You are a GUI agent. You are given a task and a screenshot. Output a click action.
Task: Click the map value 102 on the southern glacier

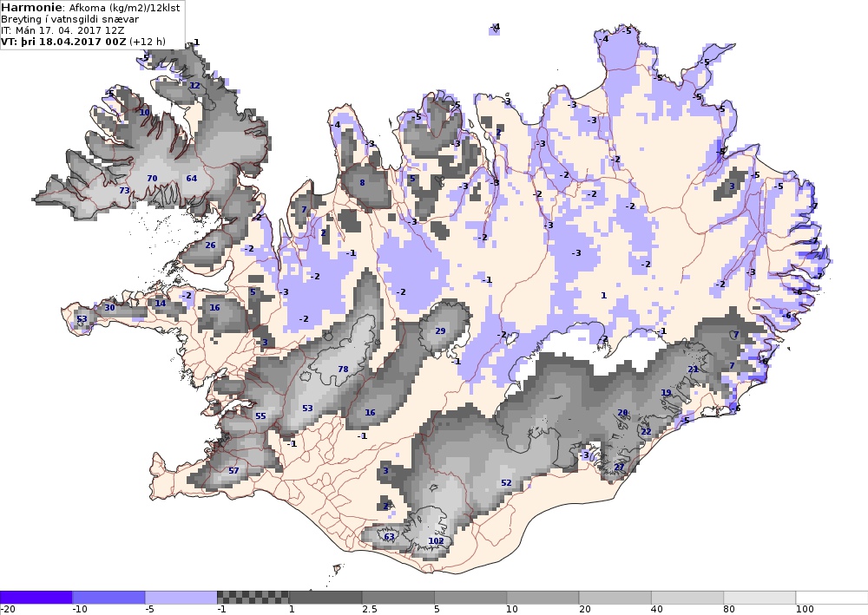pyautogui.click(x=437, y=541)
